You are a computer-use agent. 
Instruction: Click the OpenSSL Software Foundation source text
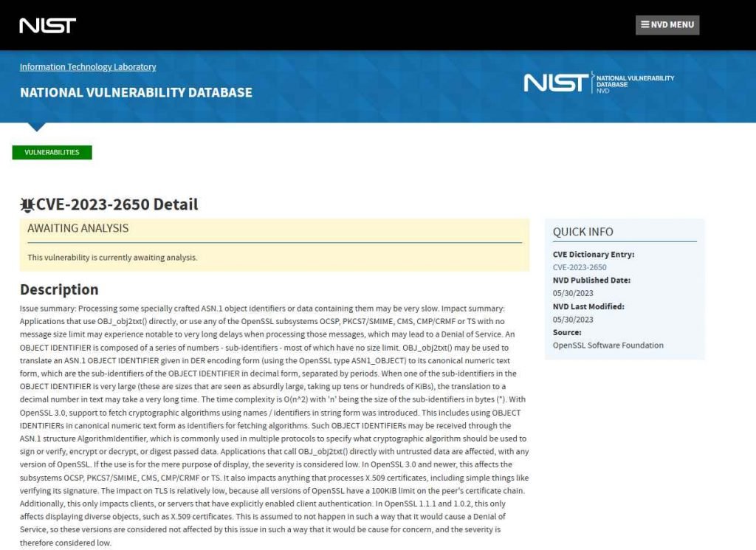[608, 346]
